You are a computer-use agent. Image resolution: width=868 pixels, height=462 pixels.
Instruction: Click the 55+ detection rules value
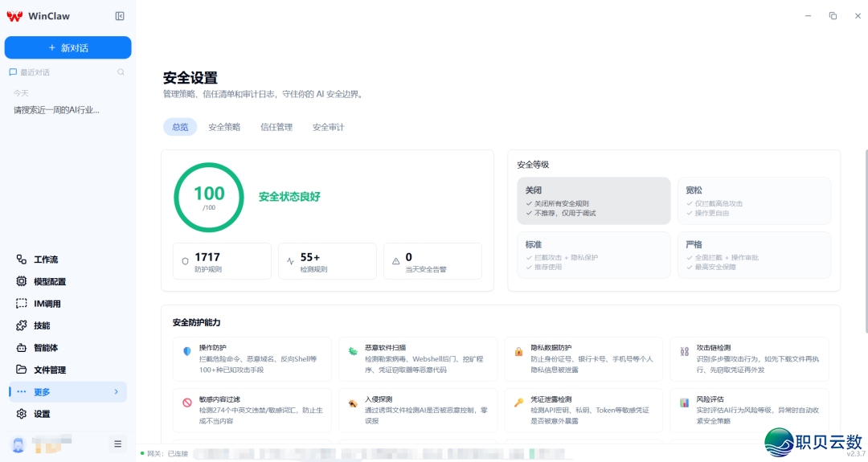(310, 257)
